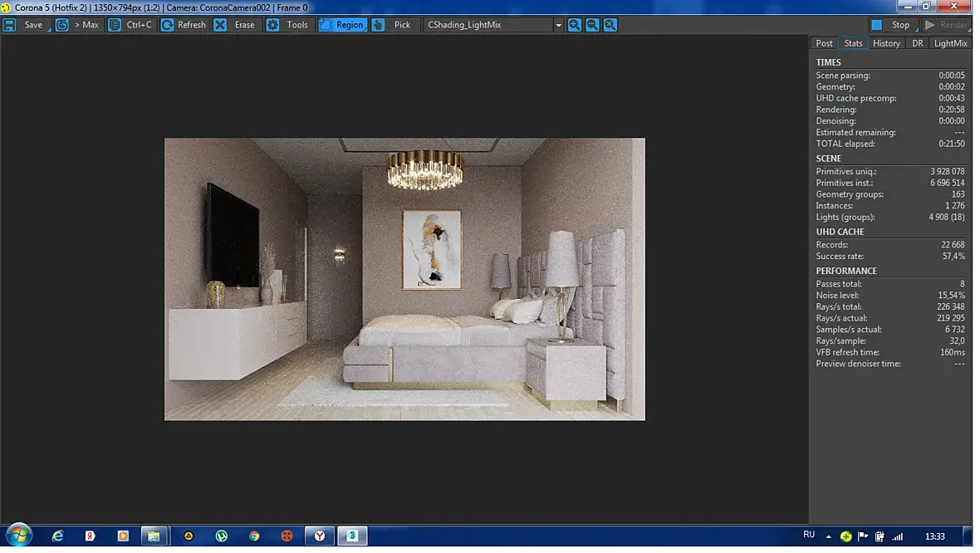Click the render element dropdown arrow
The image size is (980, 553).
558,26
